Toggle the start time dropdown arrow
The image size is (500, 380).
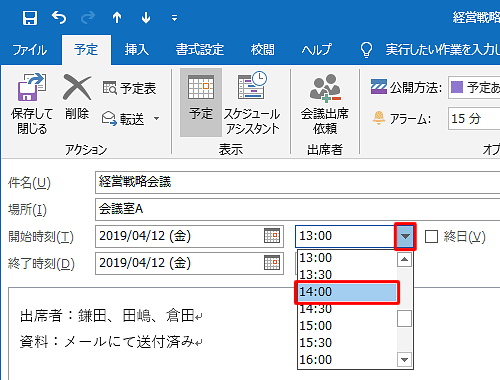(x=405, y=236)
